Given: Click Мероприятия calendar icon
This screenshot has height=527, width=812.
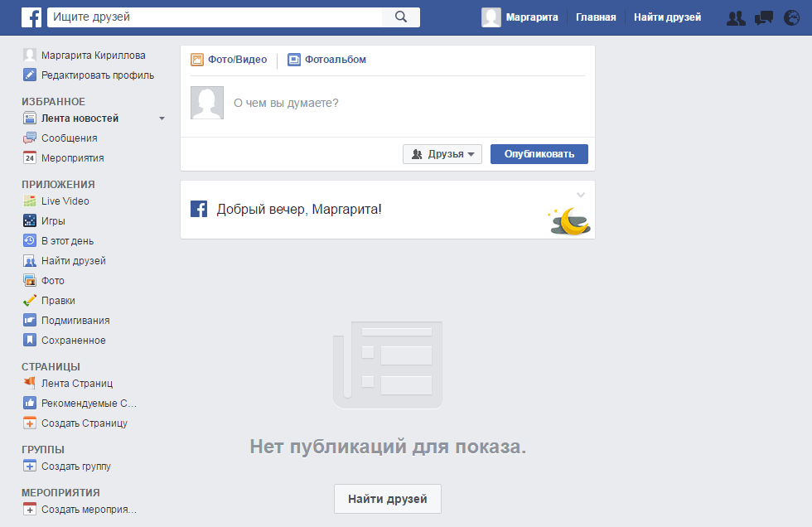Looking at the screenshot, I should (x=30, y=158).
